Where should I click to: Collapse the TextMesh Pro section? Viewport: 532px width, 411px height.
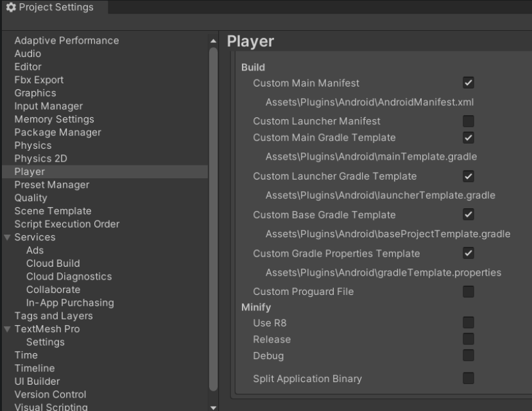[8, 329]
